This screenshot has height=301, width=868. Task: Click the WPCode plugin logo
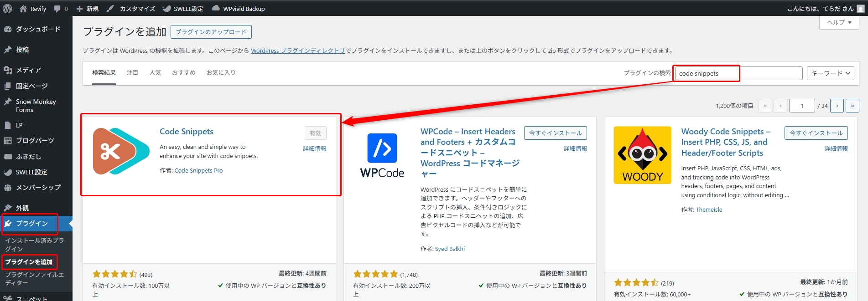point(382,155)
